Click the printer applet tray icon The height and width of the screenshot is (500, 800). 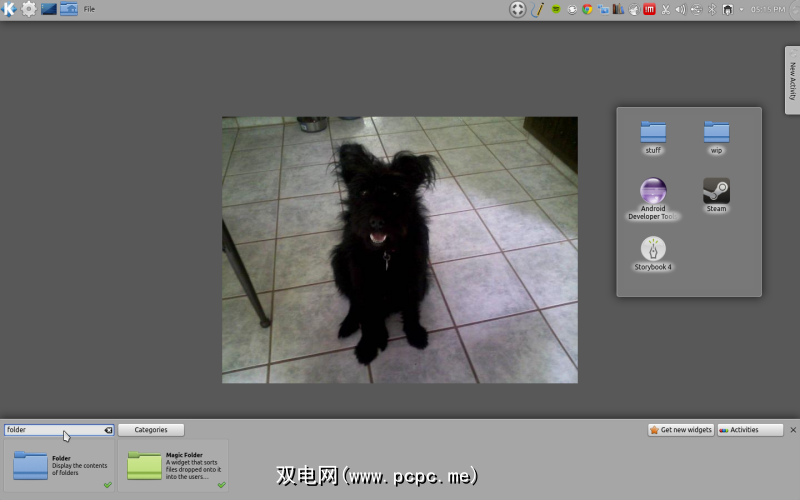point(728,9)
